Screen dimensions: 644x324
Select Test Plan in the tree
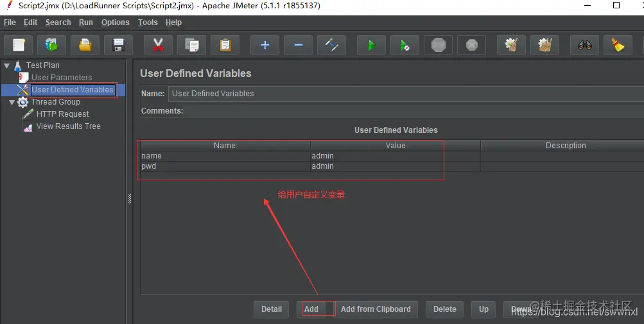pyautogui.click(x=43, y=65)
